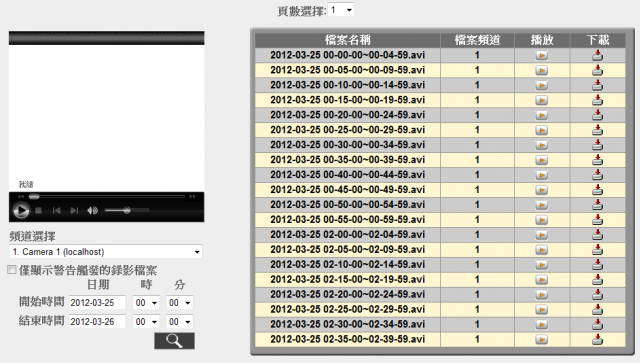Viewport: 640px width, 363px height.
Task: Stop playback in the media player
Action: [x=38, y=210]
